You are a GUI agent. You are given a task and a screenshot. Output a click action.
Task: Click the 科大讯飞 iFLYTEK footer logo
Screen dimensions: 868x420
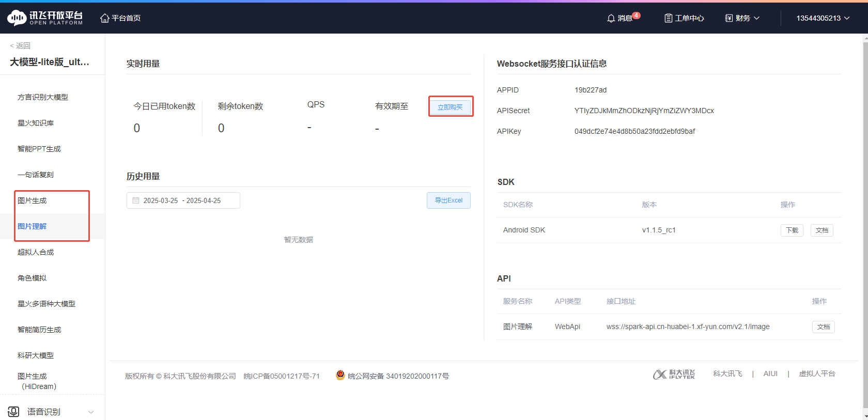pyautogui.click(x=674, y=374)
